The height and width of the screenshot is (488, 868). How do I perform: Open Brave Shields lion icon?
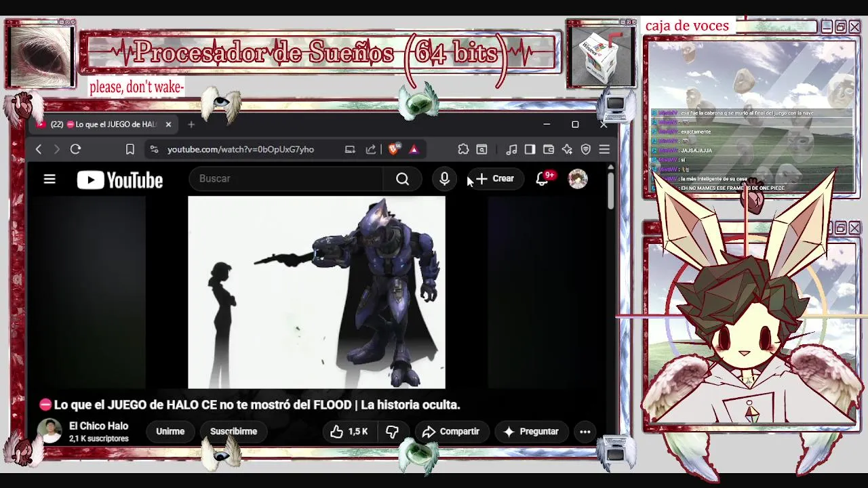tap(394, 149)
